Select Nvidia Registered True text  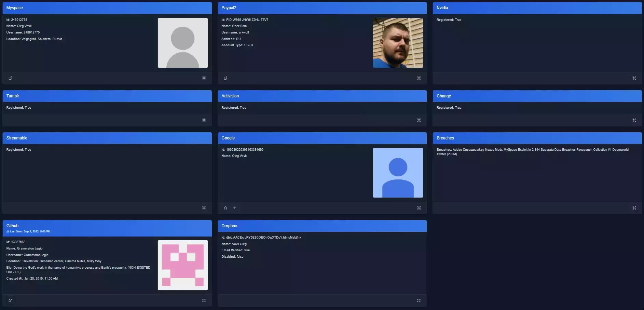coord(449,20)
